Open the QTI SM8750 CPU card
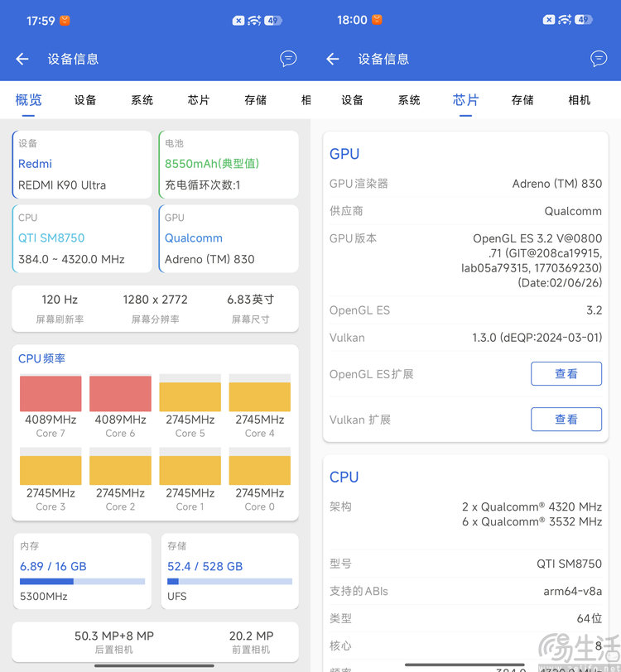 pyautogui.click(x=82, y=238)
